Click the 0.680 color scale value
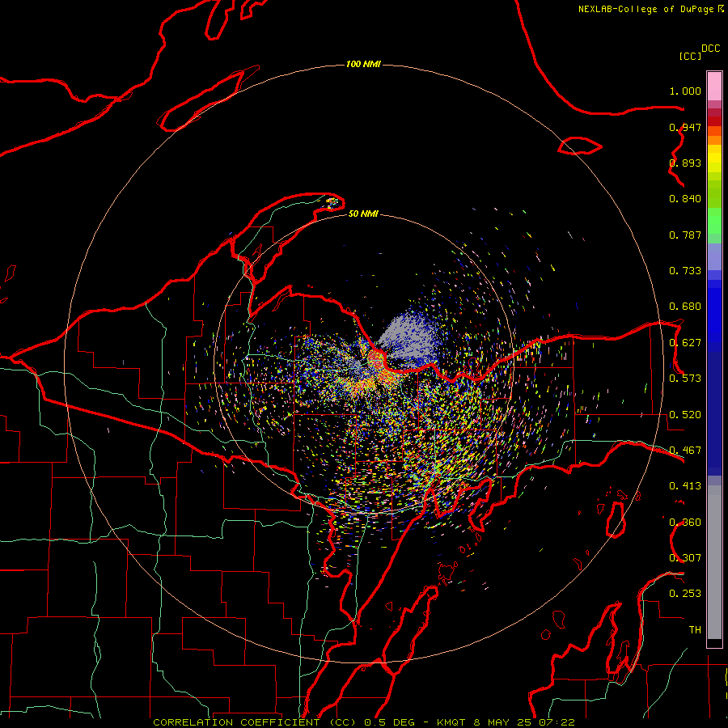The width and height of the screenshot is (728, 728). pyautogui.click(x=685, y=307)
